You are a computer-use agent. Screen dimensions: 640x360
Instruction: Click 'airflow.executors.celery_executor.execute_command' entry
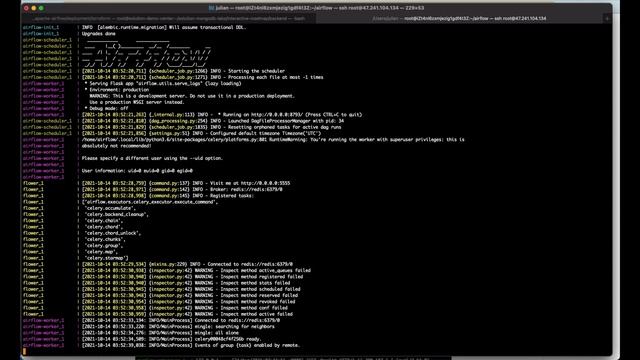pyautogui.click(x=149, y=202)
